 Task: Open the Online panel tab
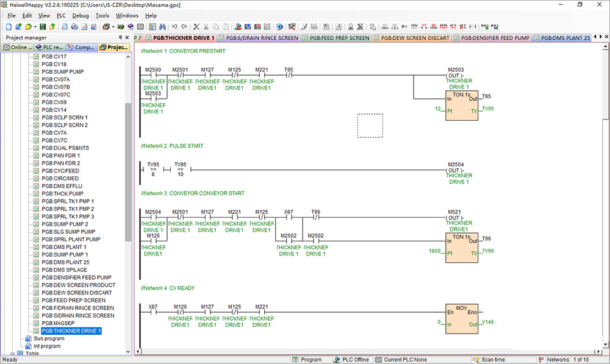(x=18, y=47)
